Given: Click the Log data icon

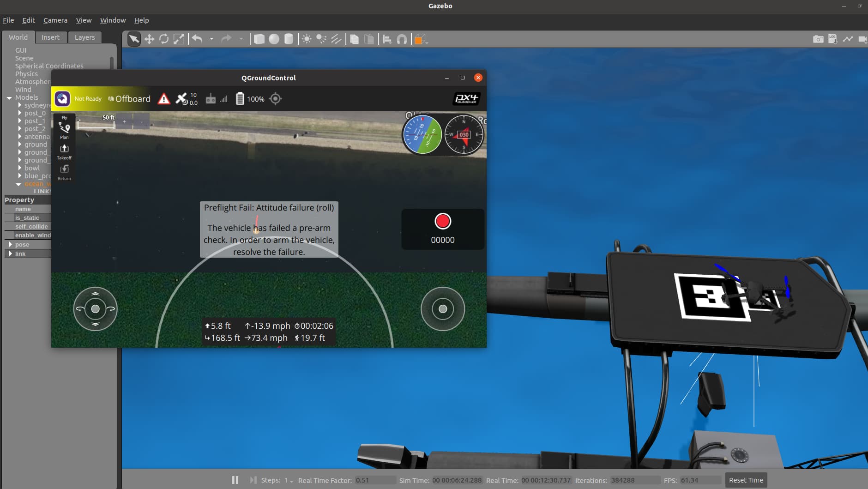Looking at the screenshot, I should (x=833, y=39).
